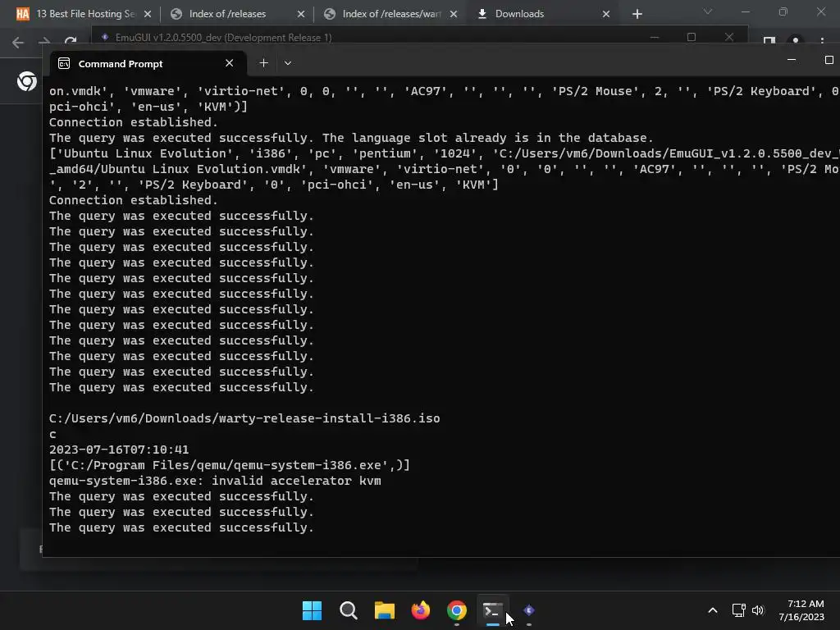
Task: Open network status tray icon
Action: click(739, 610)
